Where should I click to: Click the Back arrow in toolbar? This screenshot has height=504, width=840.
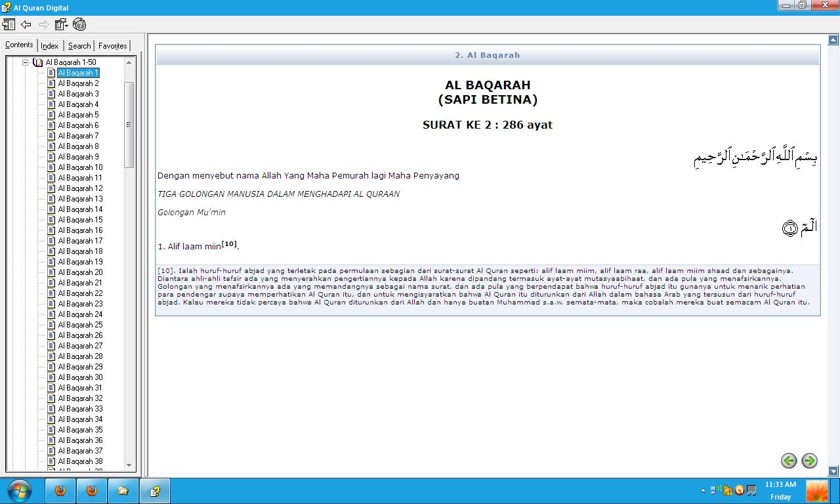(x=26, y=24)
